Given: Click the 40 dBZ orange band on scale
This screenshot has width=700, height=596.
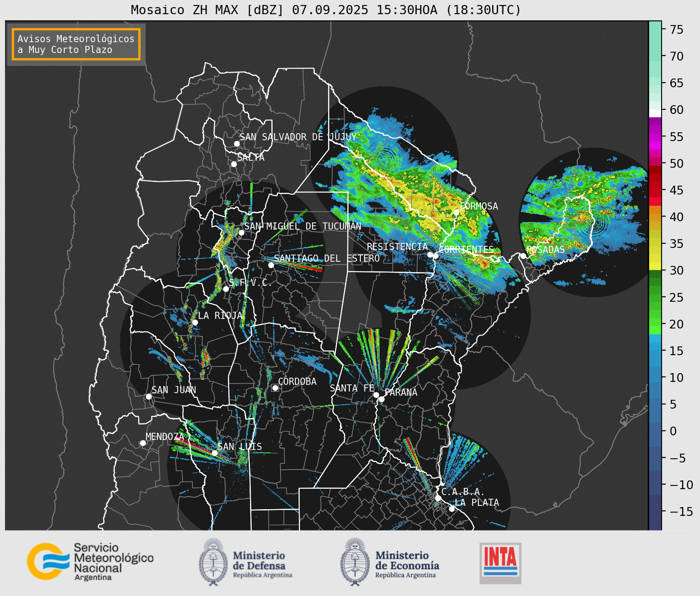Looking at the screenshot, I should (655, 217).
